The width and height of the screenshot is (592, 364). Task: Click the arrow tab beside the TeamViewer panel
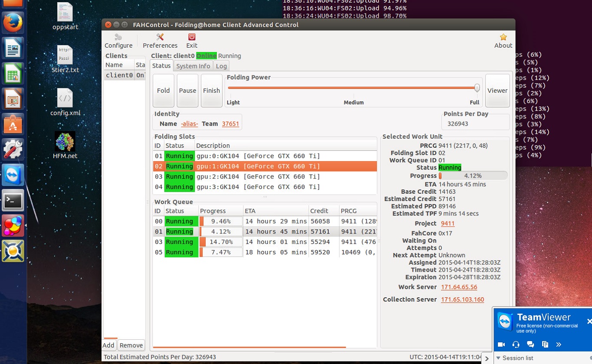pos(487,358)
